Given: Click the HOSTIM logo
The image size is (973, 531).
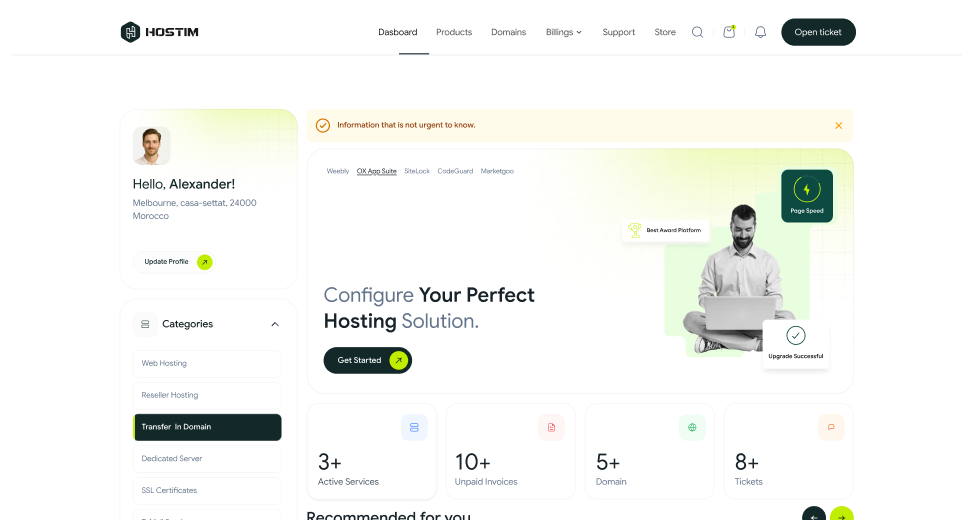Looking at the screenshot, I should coord(160,32).
